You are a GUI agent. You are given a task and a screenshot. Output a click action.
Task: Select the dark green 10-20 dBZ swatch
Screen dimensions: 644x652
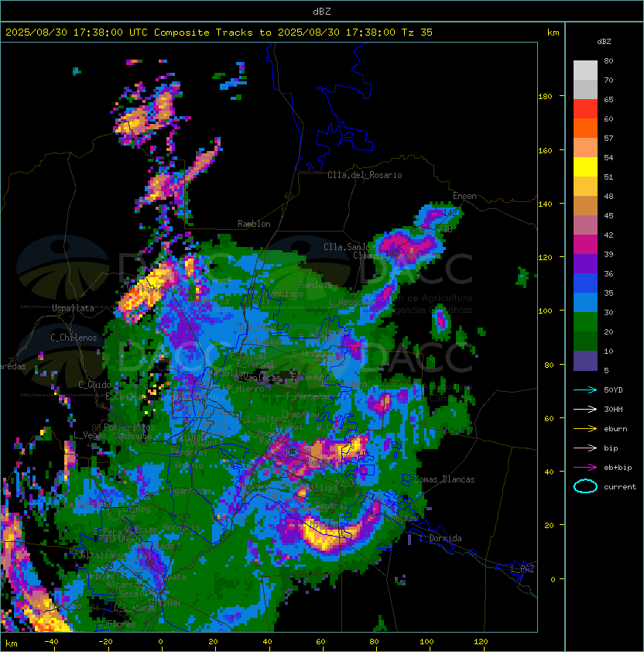(585, 341)
